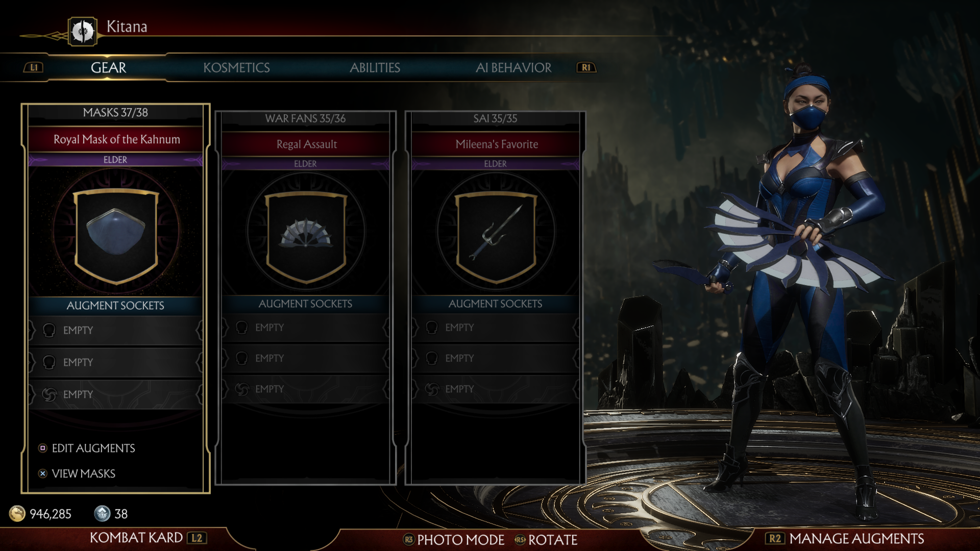
Task: Open the Kombat Kard
Action: coord(148,538)
